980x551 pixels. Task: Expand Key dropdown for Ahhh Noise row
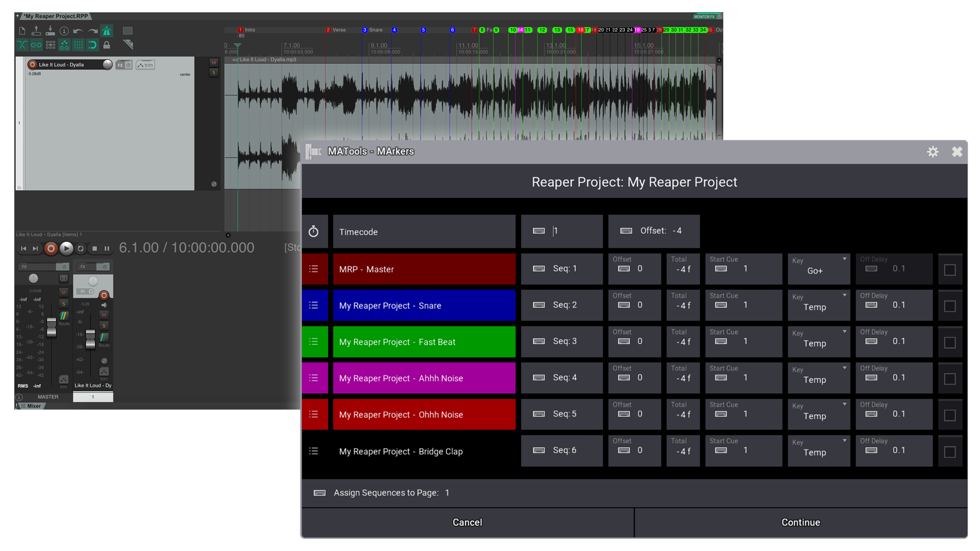[819, 378]
